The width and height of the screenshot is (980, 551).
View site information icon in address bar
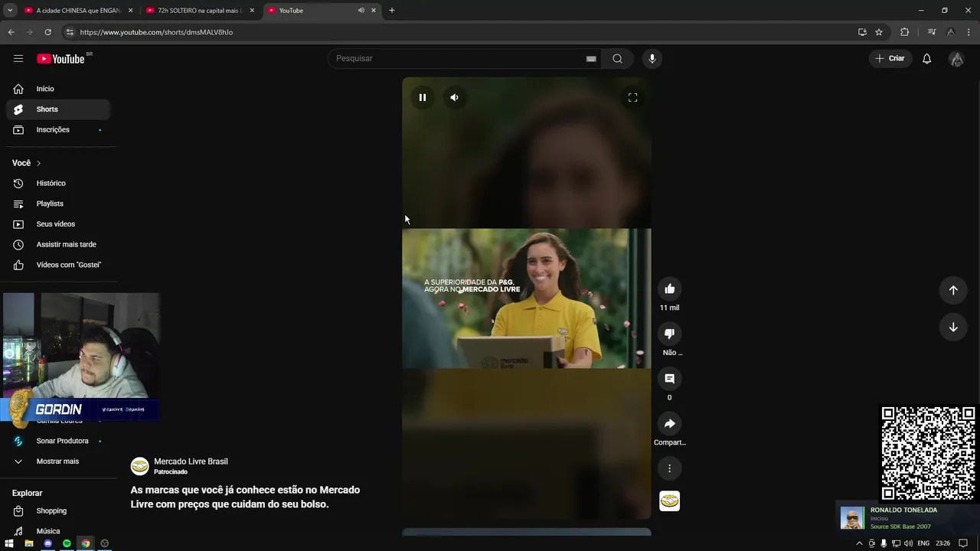tap(69, 32)
